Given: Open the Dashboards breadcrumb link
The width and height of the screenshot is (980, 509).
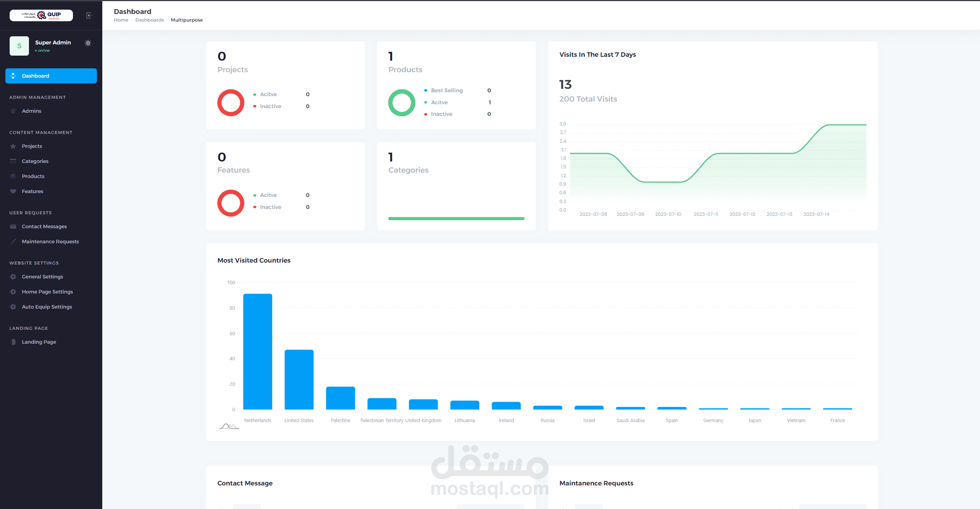Looking at the screenshot, I should pyautogui.click(x=149, y=20).
